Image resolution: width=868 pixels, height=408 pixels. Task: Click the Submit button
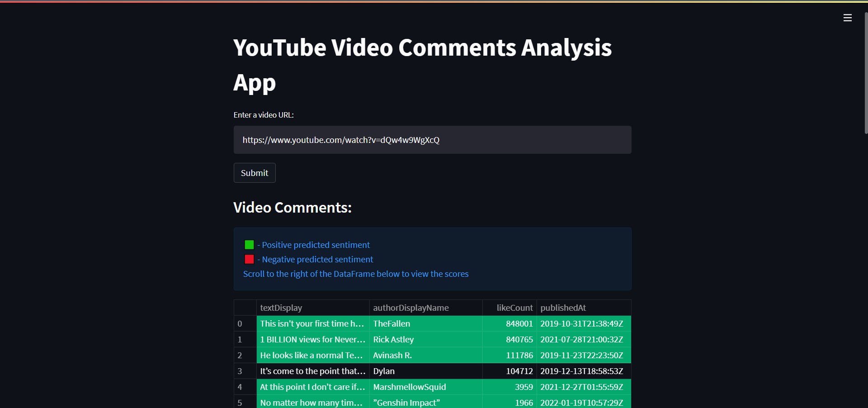pyautogui.click(x=255, y=173)
